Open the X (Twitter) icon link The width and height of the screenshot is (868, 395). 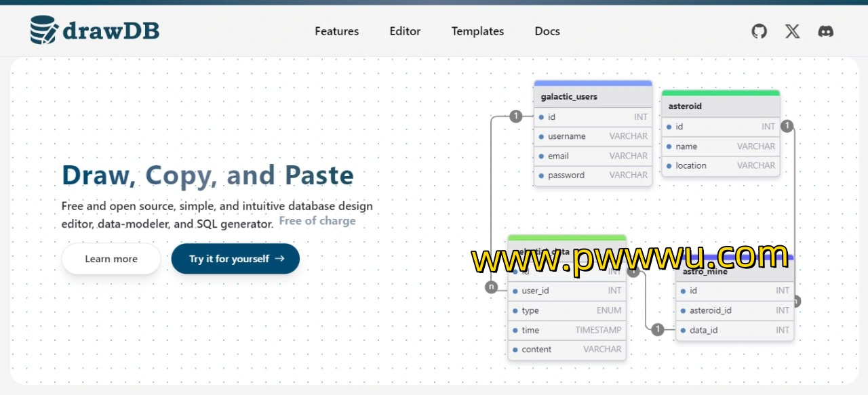[x=793, y=31]
